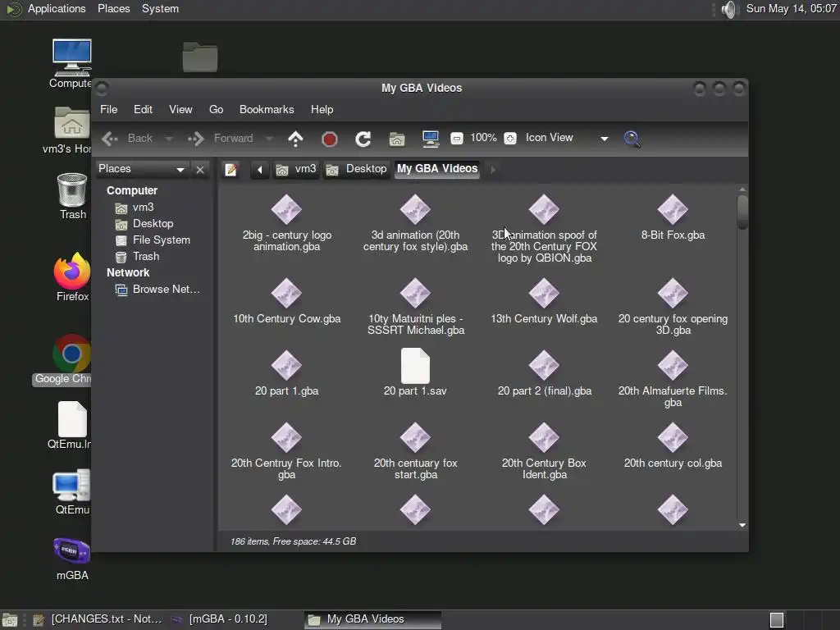
Task: Select 3D animation spoof by QBION.gba
Action: [x=544, y=229]
